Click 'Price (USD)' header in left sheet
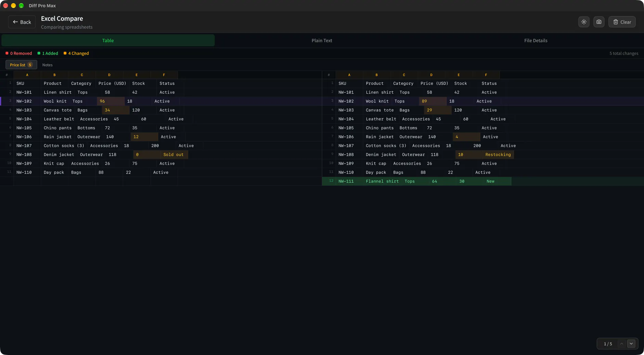Viewport: 644px width, 355px height. [x=112, y=84]
